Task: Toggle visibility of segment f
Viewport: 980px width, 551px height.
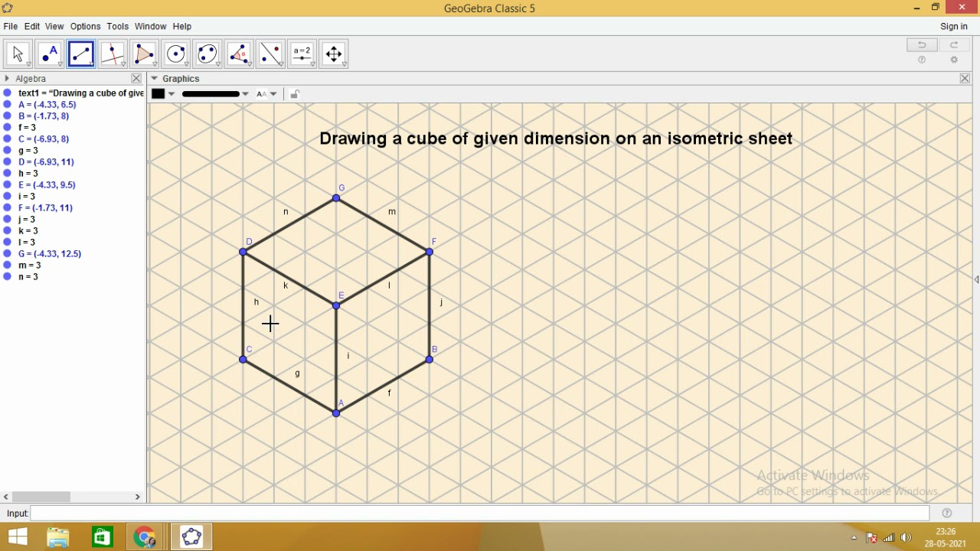Action: click(8, 128)
